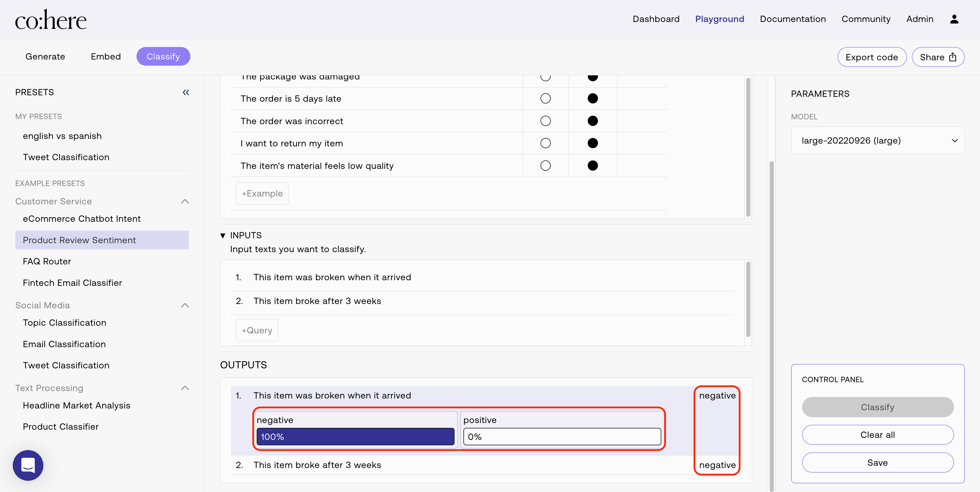The image size is (980, 492).
Task: Open the chat support bubble
Action: click(28, 465)
